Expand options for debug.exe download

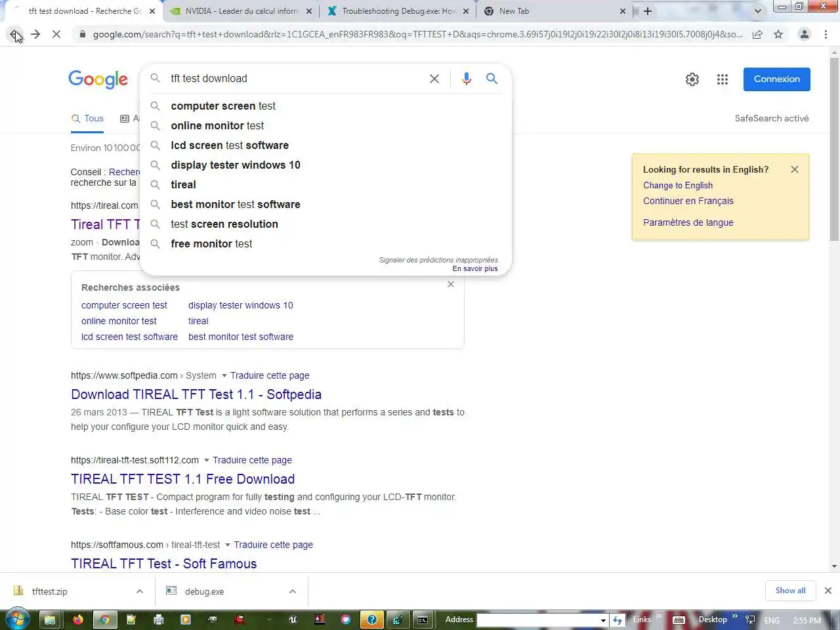pyautogui.click(x=292, y=591)
